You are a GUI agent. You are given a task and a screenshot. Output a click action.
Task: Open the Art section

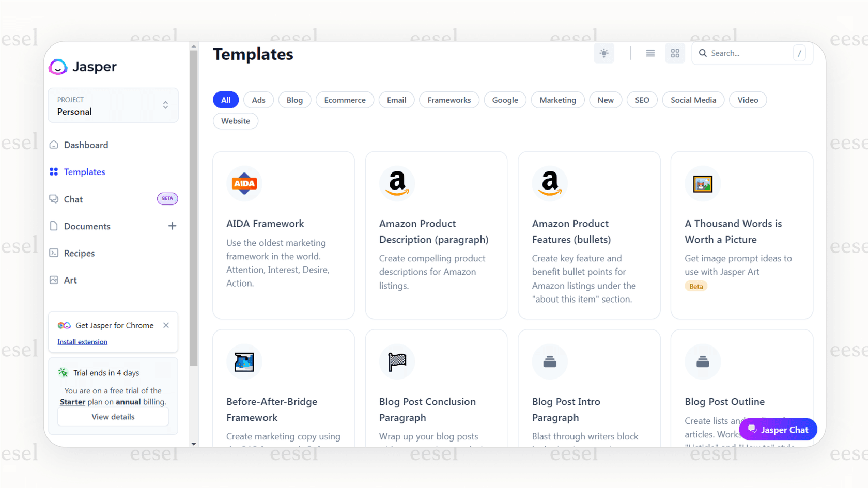70,279
